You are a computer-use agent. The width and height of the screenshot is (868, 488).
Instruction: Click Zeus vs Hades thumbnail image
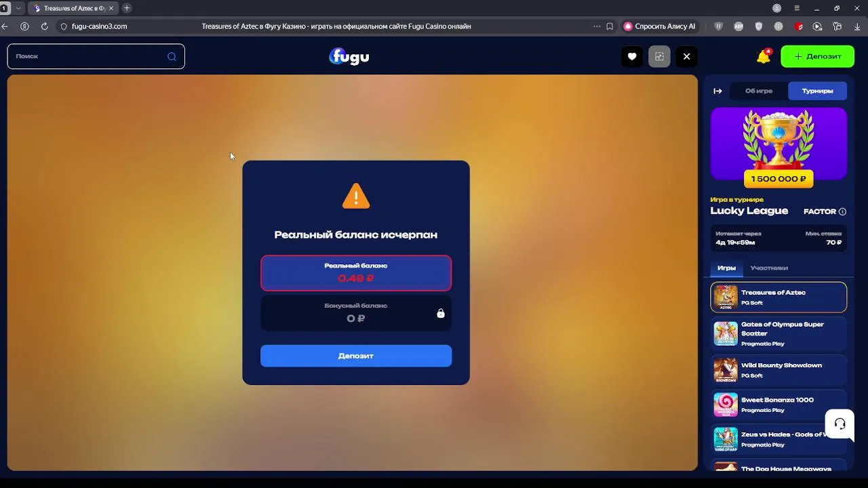pos(726,439)
